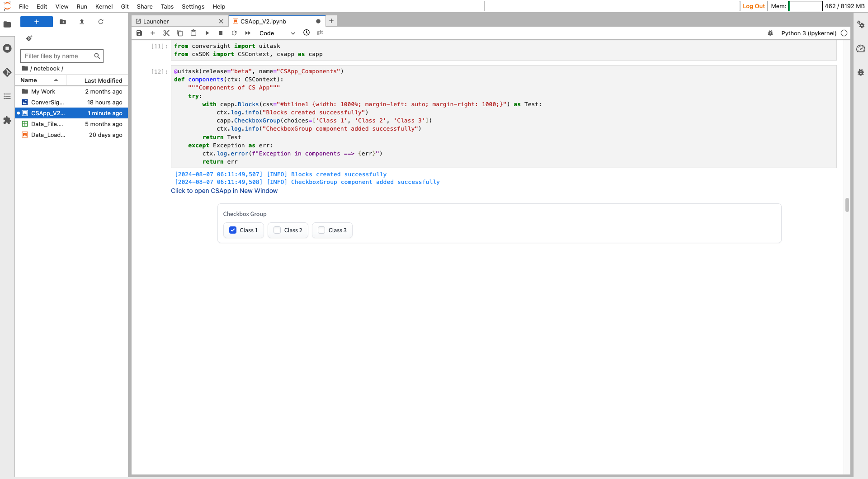The width and height of the screenshot is (868, 479).
Task: Refresh the file browser list
Action: (101, 22)
